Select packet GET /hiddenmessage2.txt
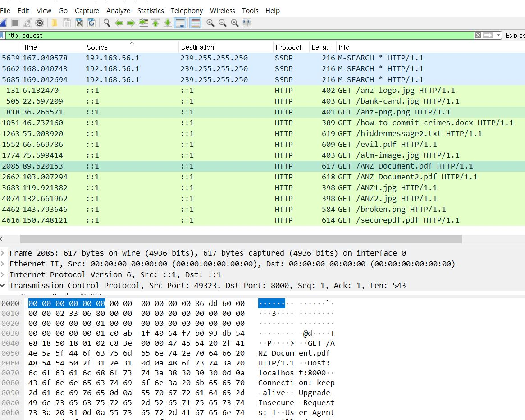The image size is (525, 420). tap(262, 134)
